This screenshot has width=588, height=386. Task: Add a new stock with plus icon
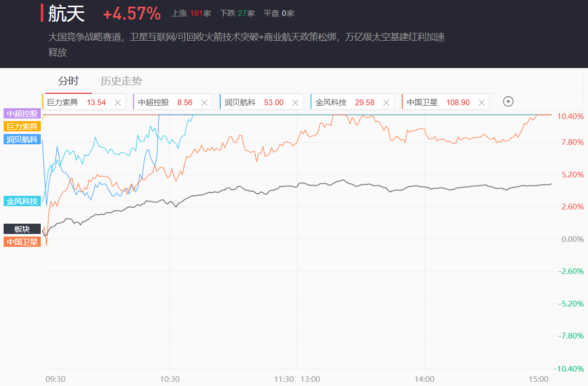508,102
